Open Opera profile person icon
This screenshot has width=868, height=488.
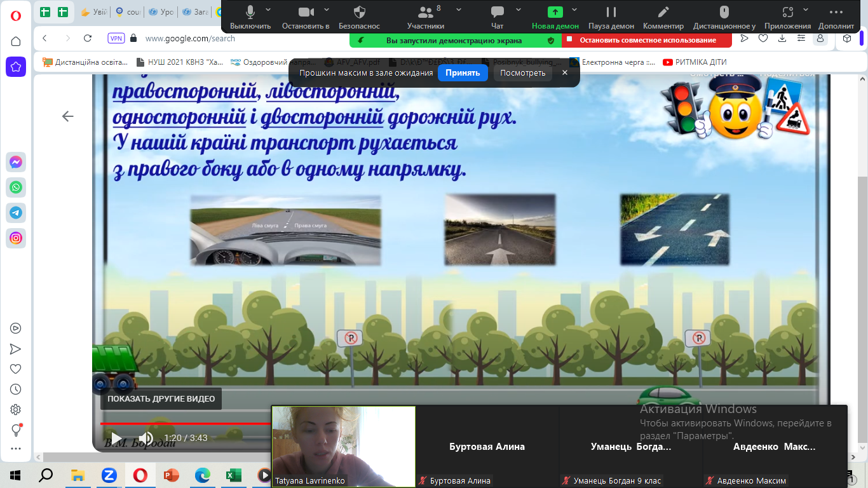click(x=820, y=38)
